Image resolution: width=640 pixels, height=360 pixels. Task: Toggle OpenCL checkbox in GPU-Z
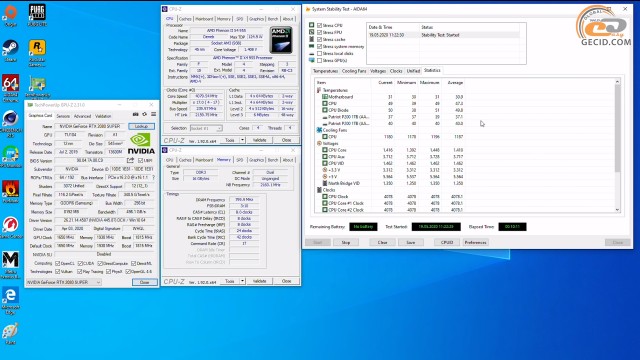coord(58,263)
